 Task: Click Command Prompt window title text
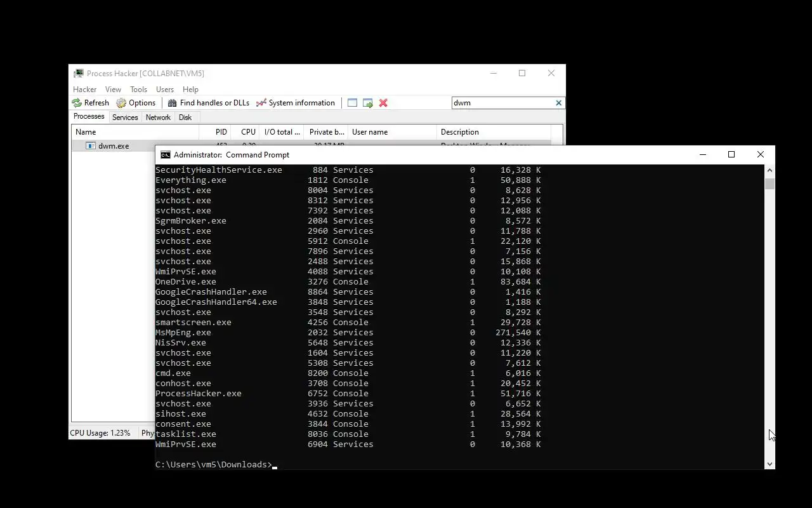pos(232,155)
